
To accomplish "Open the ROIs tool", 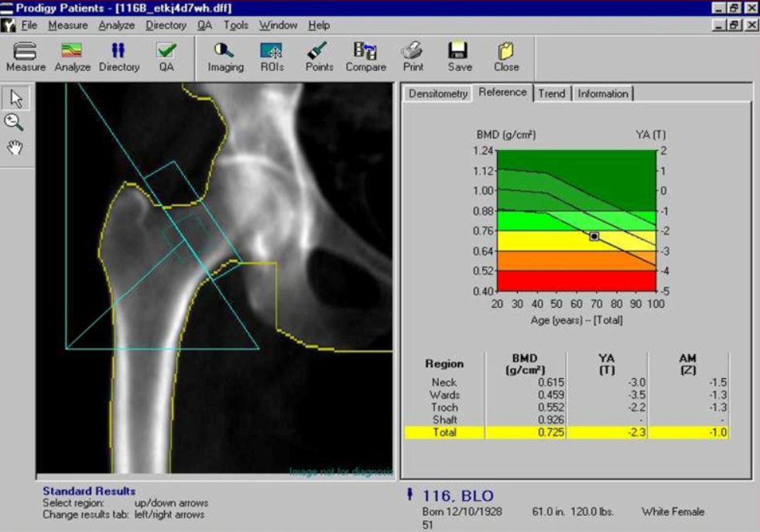I will coord(272,56).
